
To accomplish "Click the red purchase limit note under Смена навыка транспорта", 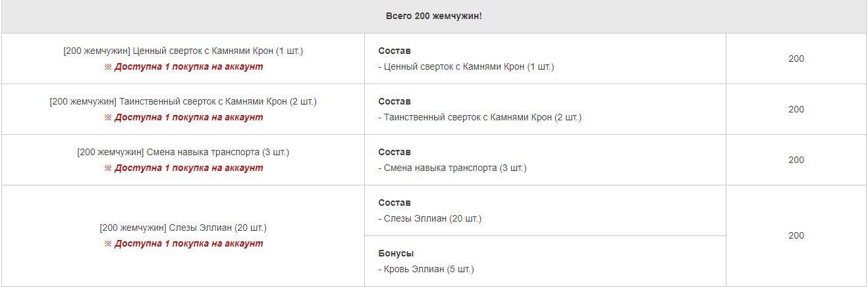I will (x=188, y=168).
